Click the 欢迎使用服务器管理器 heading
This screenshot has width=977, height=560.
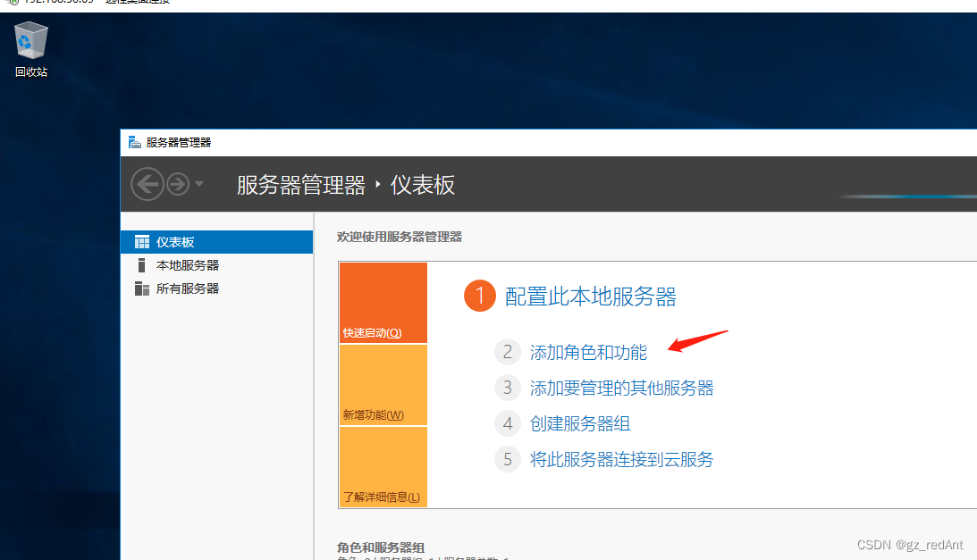tap(400, 237)
